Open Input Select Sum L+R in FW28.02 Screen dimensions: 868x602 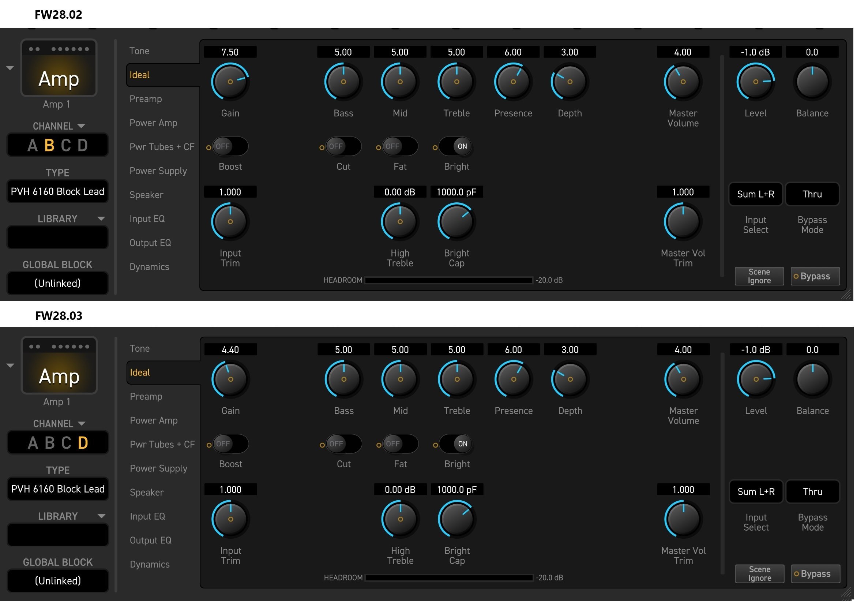pos(755,194)
